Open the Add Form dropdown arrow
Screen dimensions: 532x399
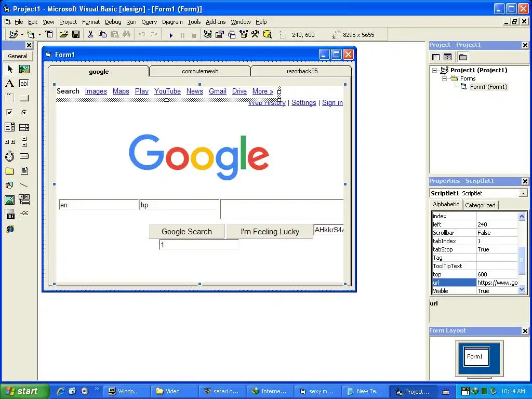[39, 35]
